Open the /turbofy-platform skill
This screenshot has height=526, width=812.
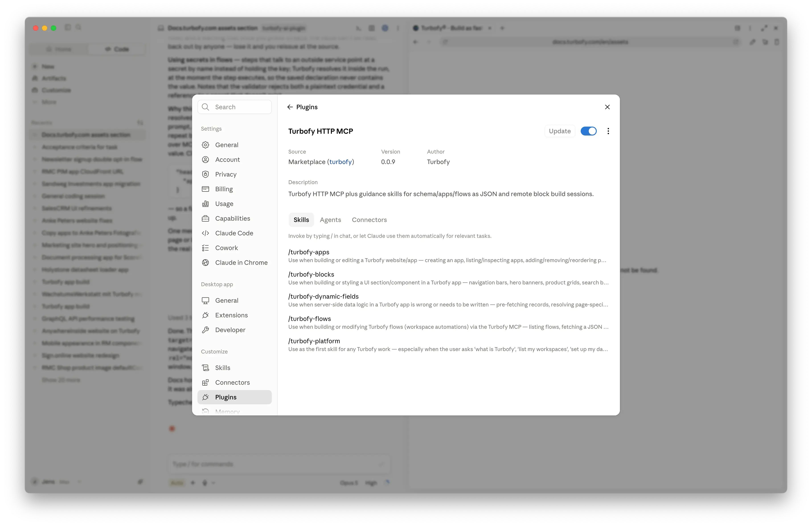(448, 345)
